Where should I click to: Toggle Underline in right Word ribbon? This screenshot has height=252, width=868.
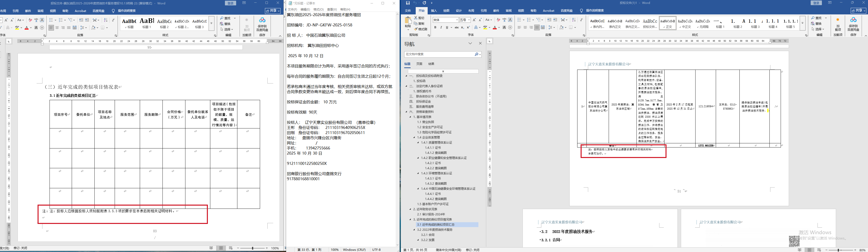(x=447, y=27)
